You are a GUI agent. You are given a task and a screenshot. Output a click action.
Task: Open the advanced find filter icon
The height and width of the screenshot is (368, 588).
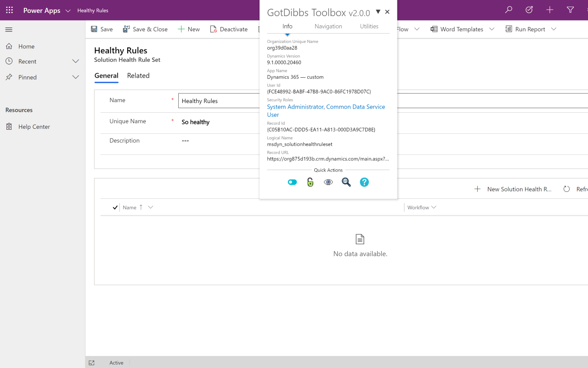(570, 10)
